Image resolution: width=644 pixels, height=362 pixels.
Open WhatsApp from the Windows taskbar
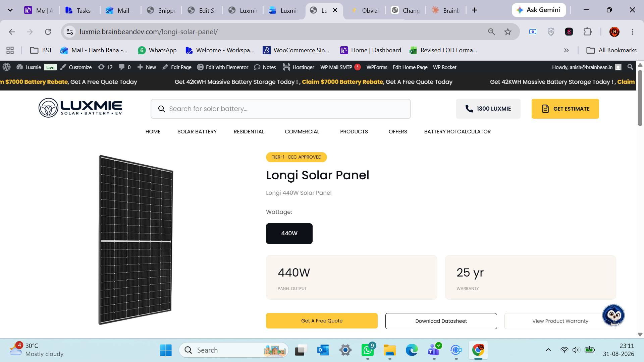click(x=368, y=350)
